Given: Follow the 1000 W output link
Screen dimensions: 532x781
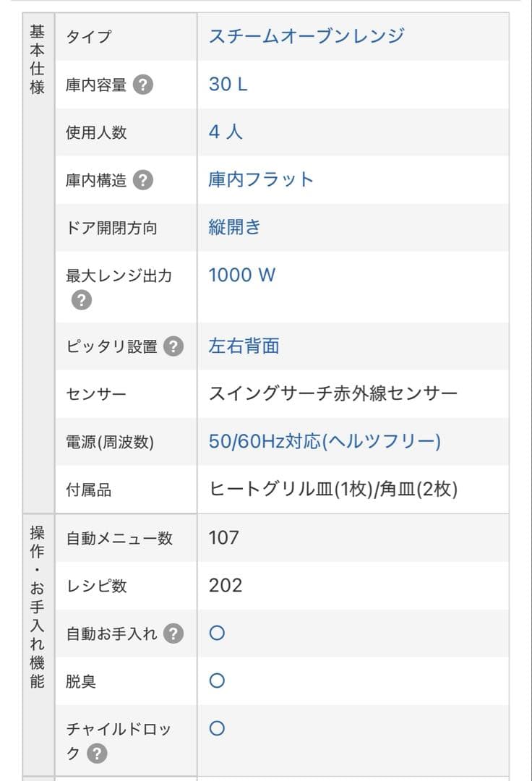Looking at the screenshot, I should coord(242,276).
